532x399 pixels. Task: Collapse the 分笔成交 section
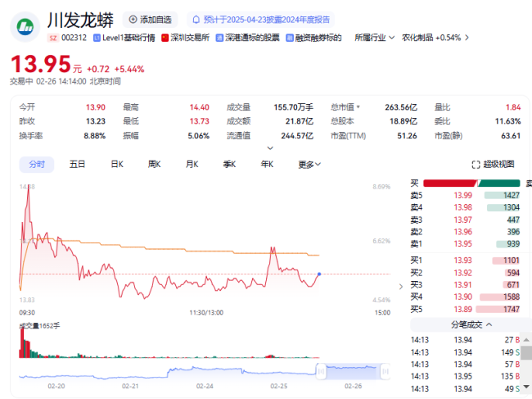pyautogui.click(x=471, y=325)
